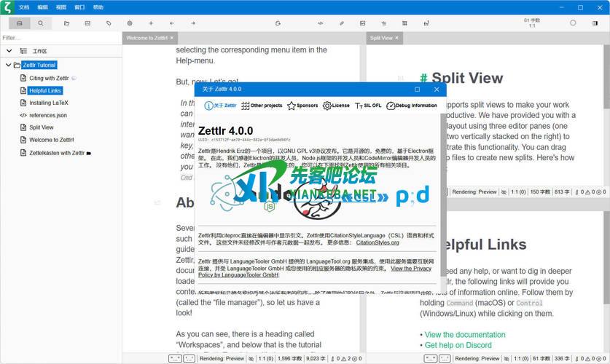610x364 pixels.
Task: Click the back arrow navigation icon
Action: (172, 23)
